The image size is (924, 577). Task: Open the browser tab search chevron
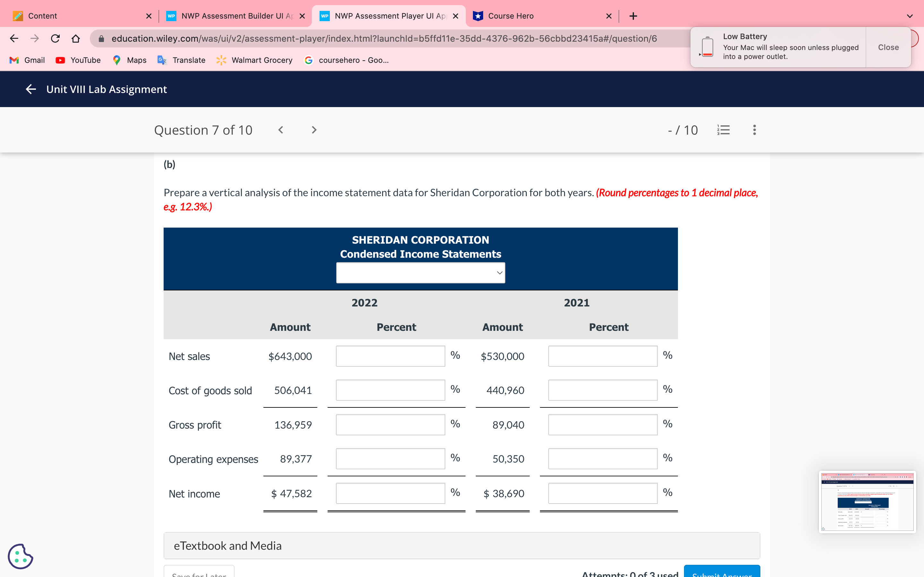coord(909,16)
